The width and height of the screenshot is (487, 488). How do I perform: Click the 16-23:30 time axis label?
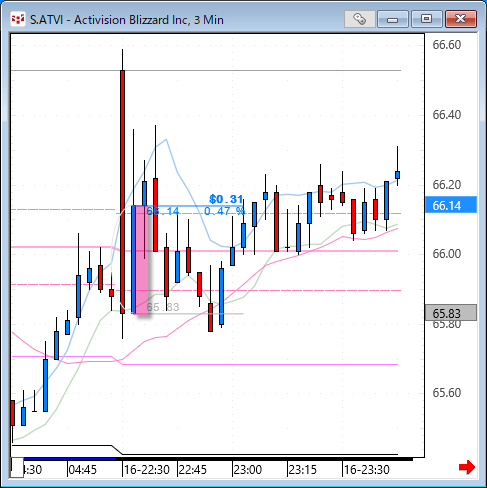pos(367,470)
